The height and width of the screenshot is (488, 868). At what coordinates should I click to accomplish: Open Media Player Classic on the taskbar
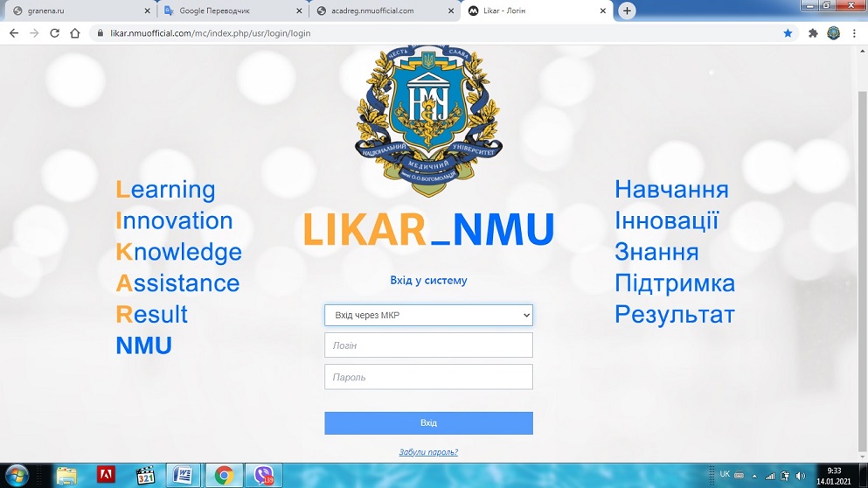point(145,475)
